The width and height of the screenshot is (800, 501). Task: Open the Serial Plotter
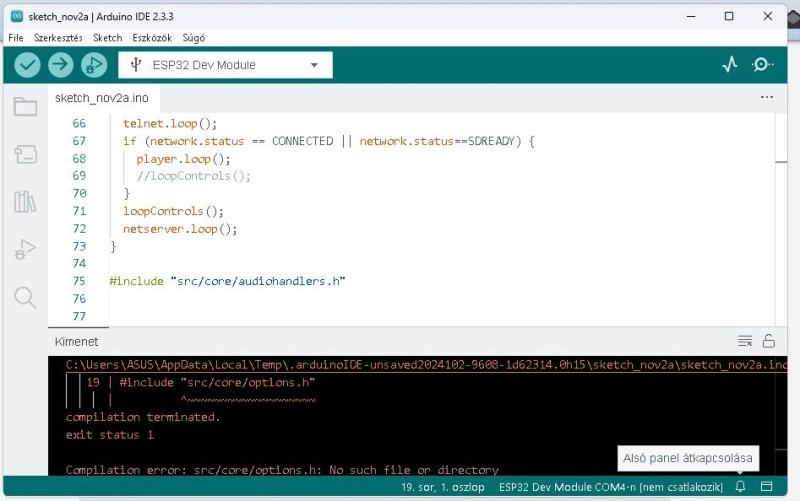point(730,65)
